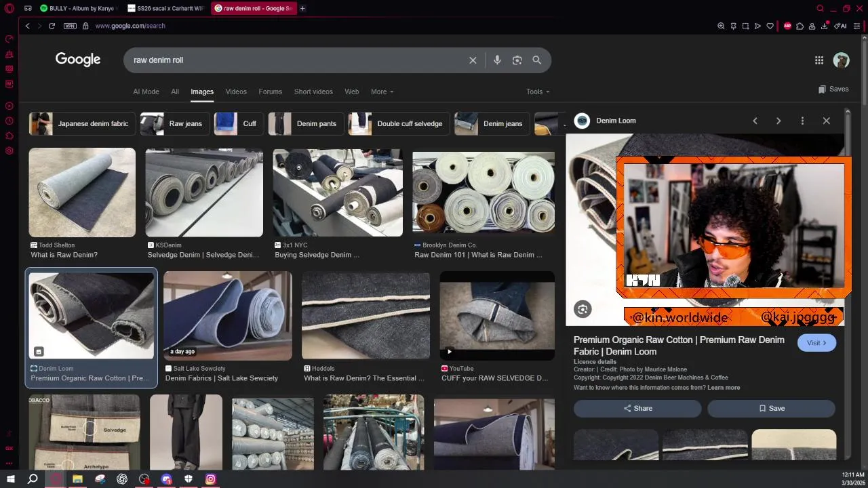Viewport: 868px width, 488px height.
Task: Open the sidebar settings gear icon
Action: [x=9, y=150]
